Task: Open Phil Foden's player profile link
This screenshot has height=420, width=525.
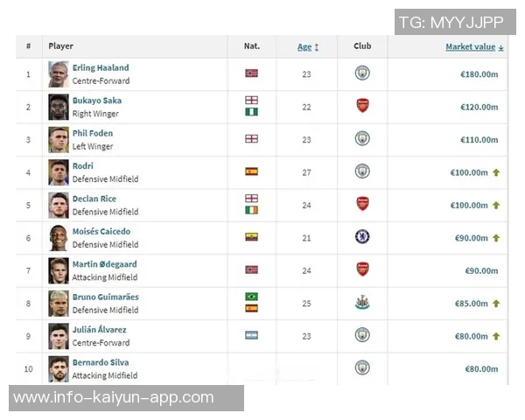Action: (93, 133)
